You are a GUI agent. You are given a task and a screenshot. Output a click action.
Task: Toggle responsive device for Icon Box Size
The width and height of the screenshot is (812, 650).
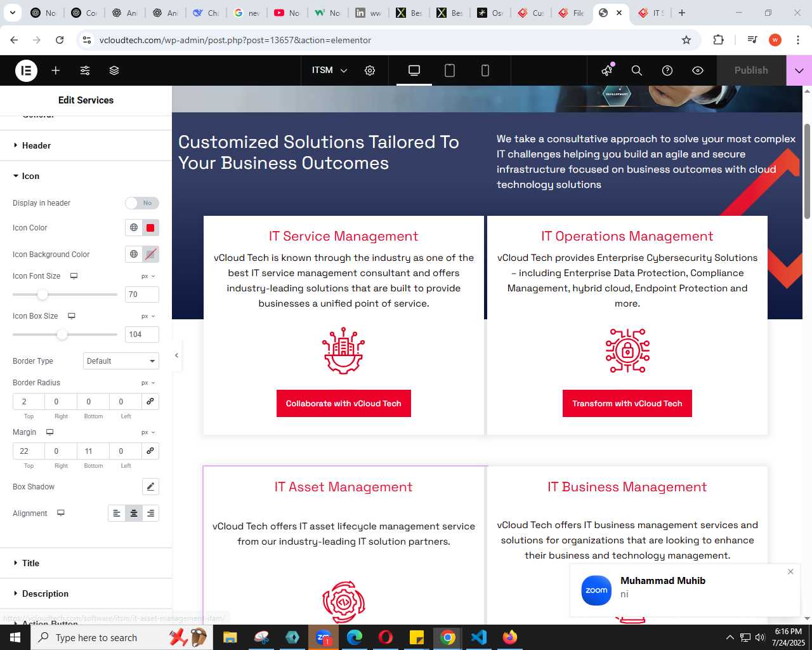tap(72, 316)
